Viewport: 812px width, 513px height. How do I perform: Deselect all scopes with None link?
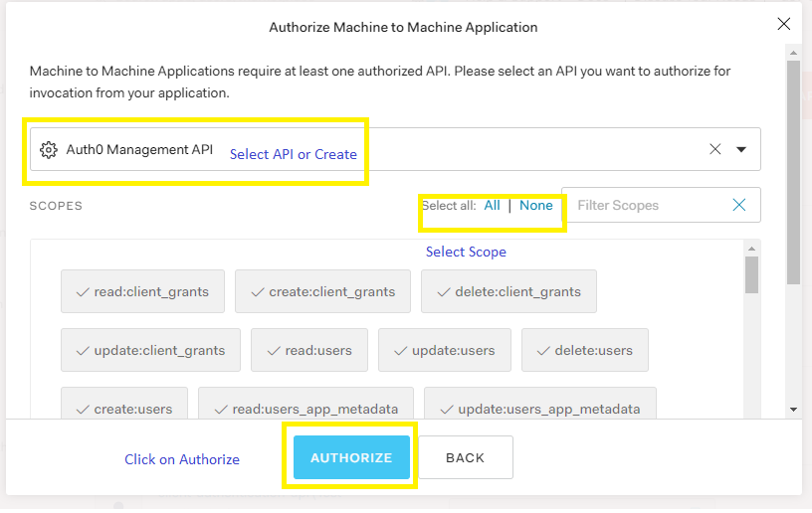tap(536, 206)
